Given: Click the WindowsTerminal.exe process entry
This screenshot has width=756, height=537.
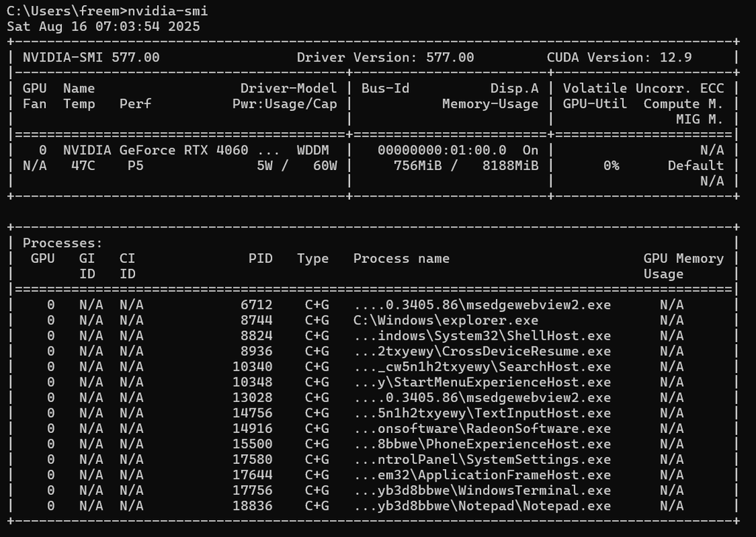Looking at the screenshot, I should coord(482,490).
